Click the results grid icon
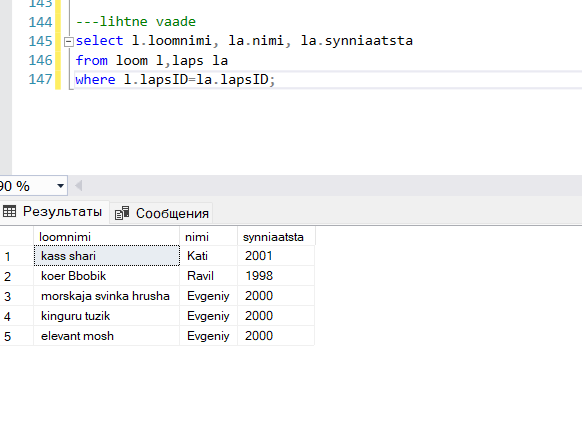This screenshot has height=442, width=582. point(9,212)
